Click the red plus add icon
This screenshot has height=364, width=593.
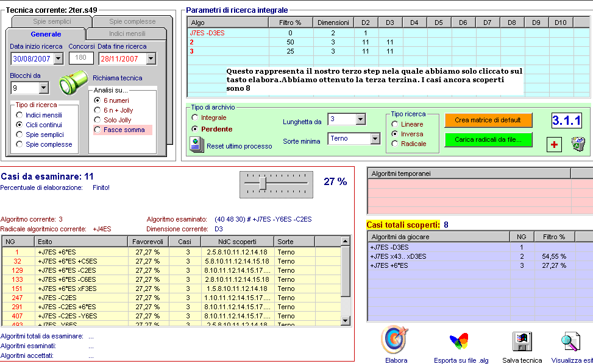pyautogui.click(x=554, y=145)
